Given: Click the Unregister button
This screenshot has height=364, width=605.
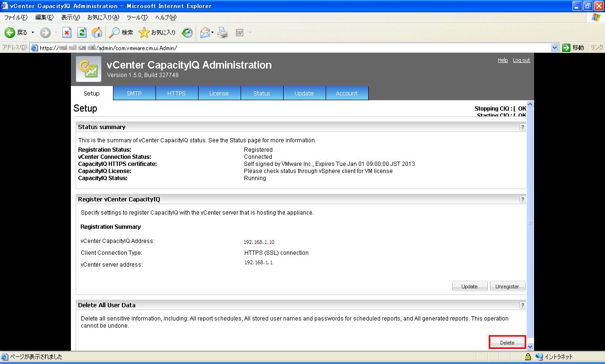Looking at the screenshot, I should 508,286.
